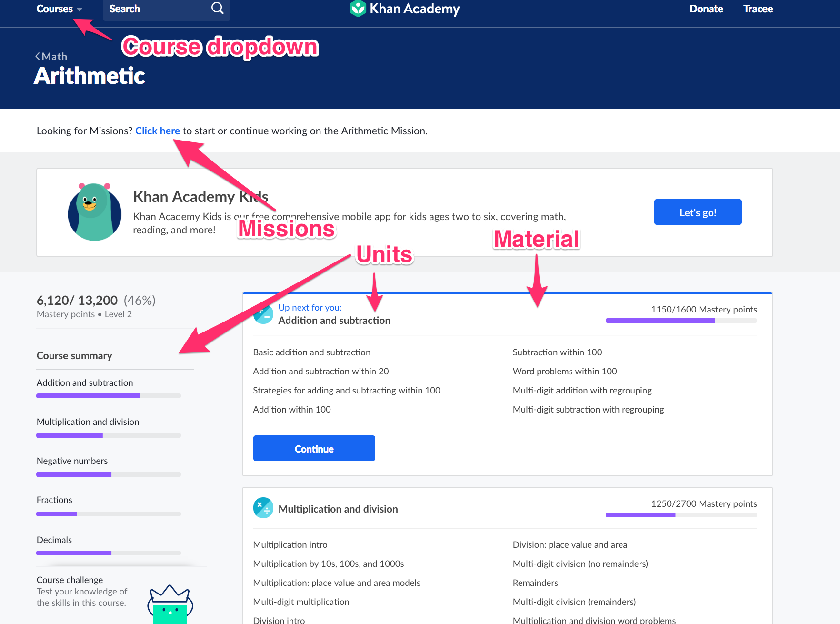Viewport: 840px width, 624px height.
Task: Click the Addition and subtraction sidebar progress bar
Action: 109,396
